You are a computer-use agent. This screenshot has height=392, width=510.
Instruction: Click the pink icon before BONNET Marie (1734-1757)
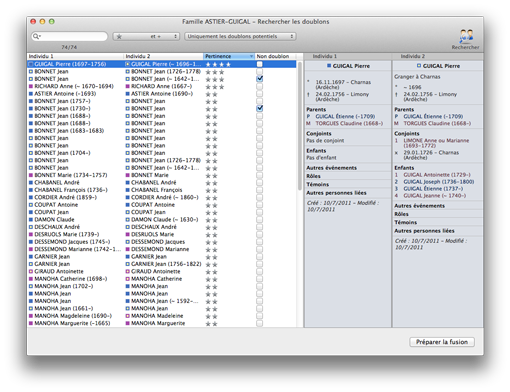click(31, 175)
